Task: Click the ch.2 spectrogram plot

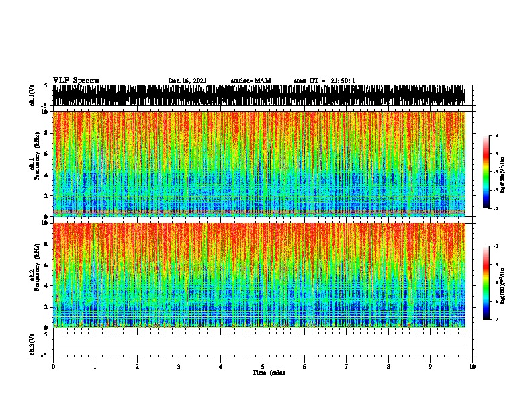Action: pyautogui.click(x=259, y=275)
